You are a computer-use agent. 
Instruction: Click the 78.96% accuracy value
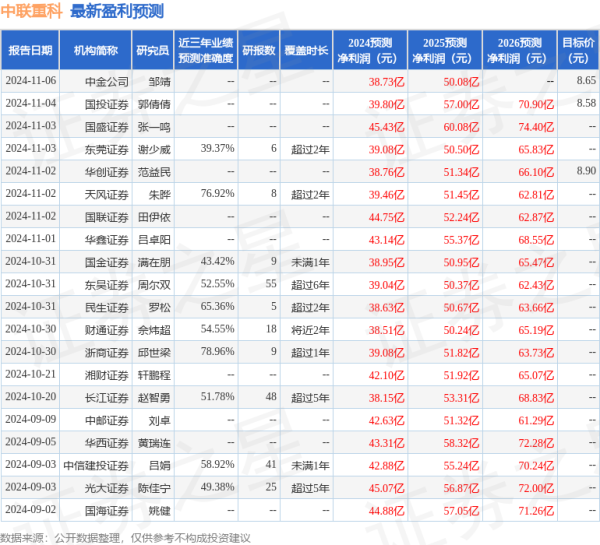[x=217, y=351]
